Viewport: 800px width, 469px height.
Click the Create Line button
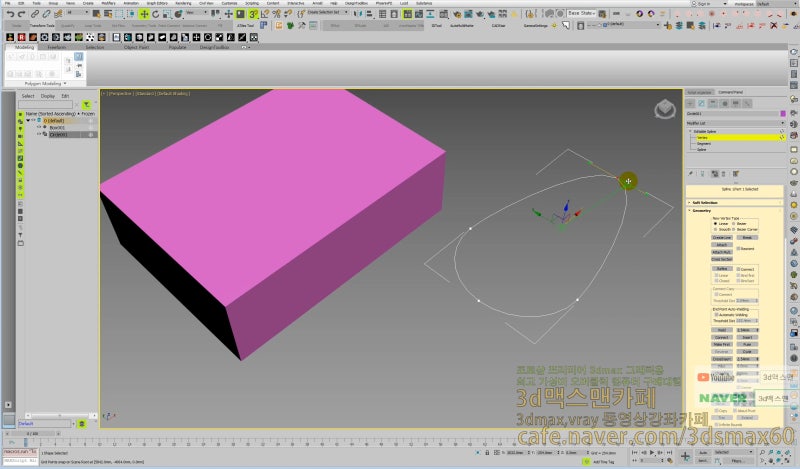[x=722, y=237]
